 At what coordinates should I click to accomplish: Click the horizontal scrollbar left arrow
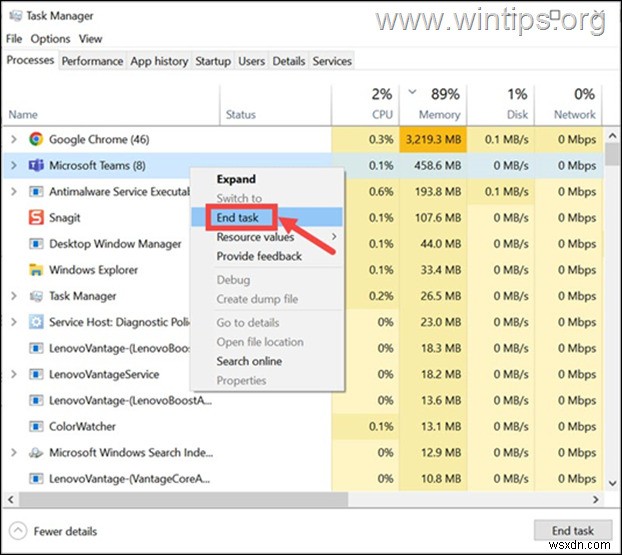(x=11, y=499)
